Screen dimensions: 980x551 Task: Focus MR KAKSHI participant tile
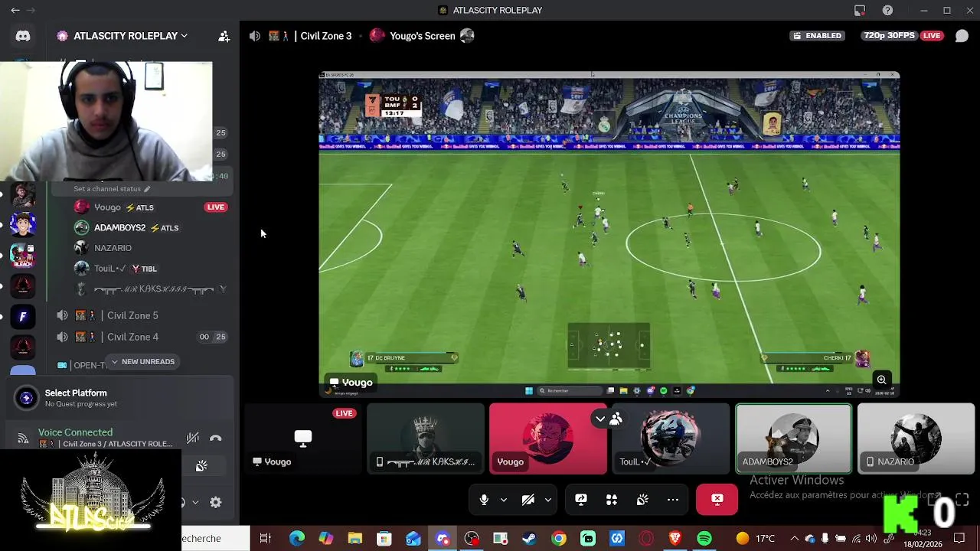click(x=426, y=439)
